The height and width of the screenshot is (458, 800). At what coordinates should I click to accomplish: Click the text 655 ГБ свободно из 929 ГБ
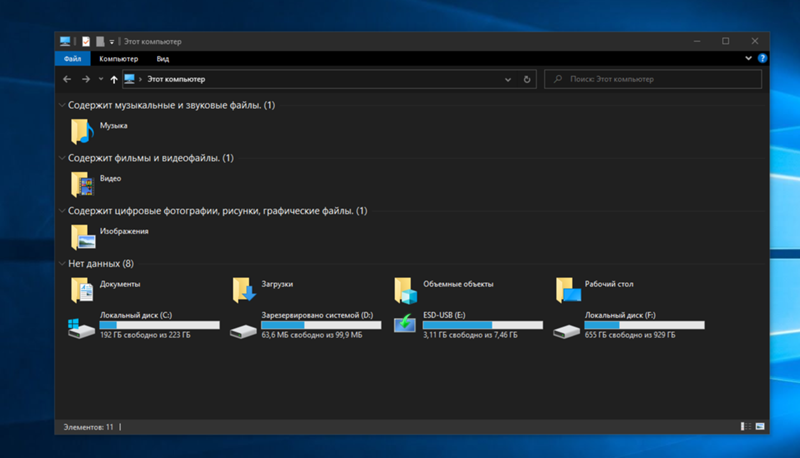[x=630, y=335]
